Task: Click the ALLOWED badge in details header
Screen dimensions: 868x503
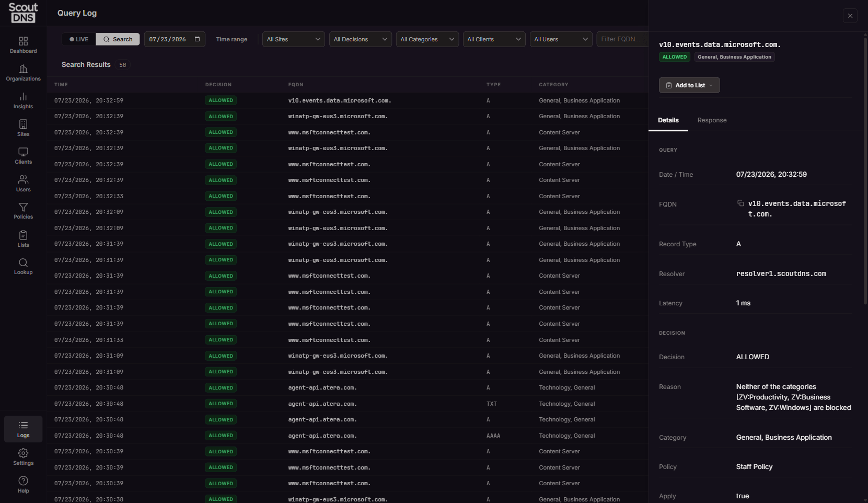Action: click(x=675, y=57)
